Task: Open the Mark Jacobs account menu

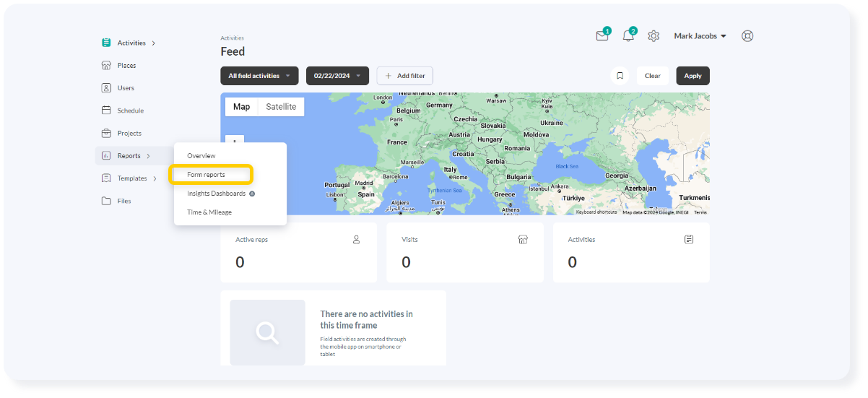Action: click(700, 36)
